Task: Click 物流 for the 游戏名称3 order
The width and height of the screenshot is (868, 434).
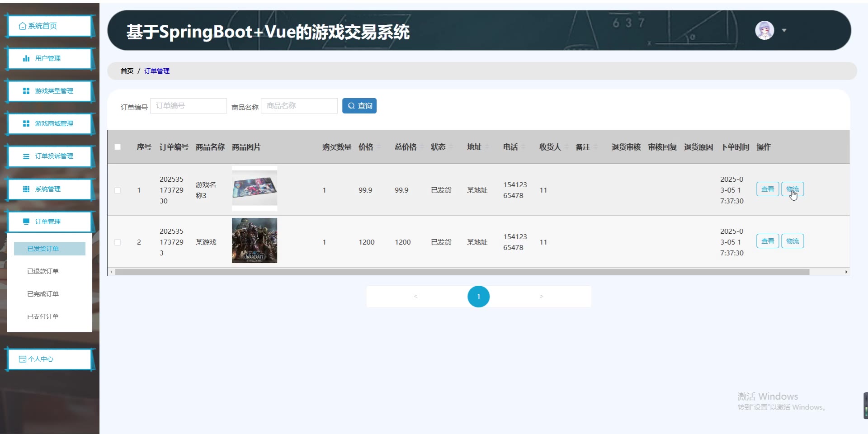Action: tap(793, 189)
